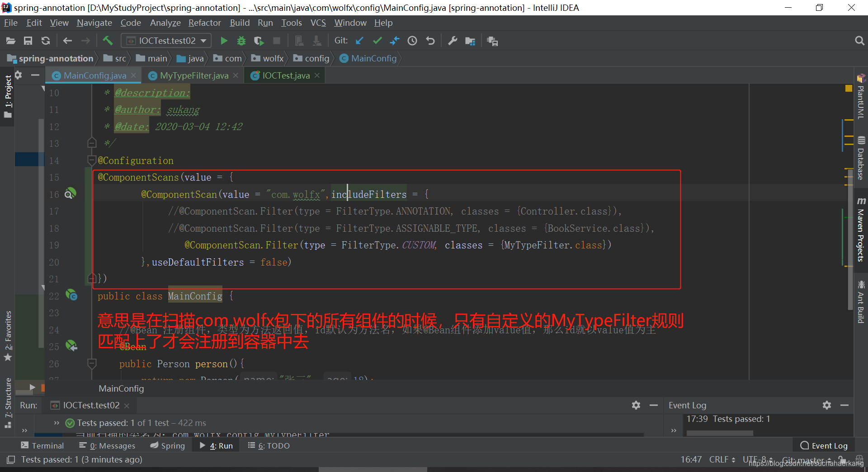
Task: Start debugging with the green bug icon
Action: [x=241, y=41]
